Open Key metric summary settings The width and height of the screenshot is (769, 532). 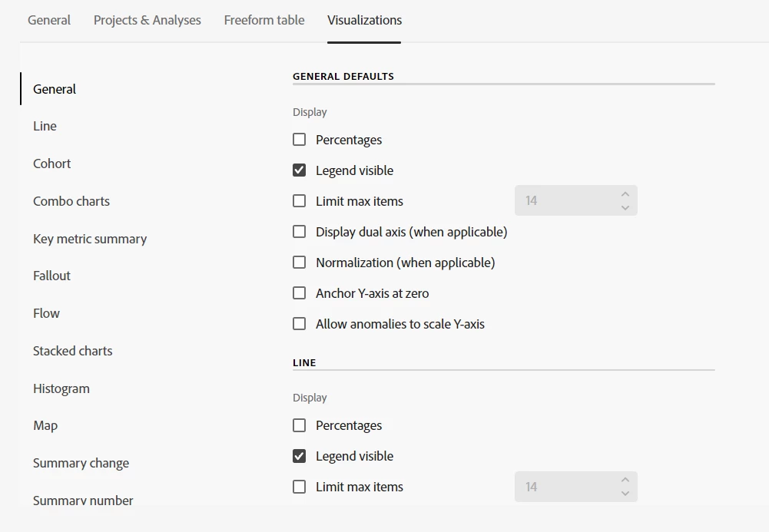90,239
